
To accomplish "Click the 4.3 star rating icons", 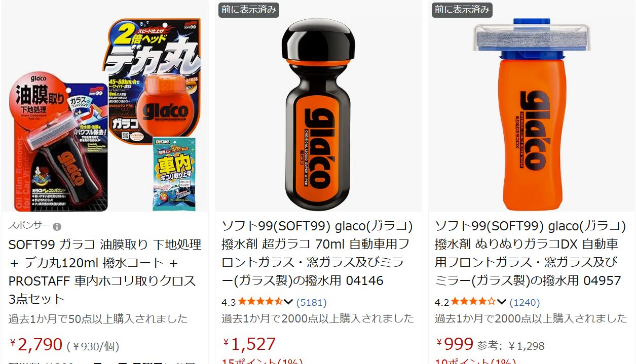I will (x=260, y=302).
